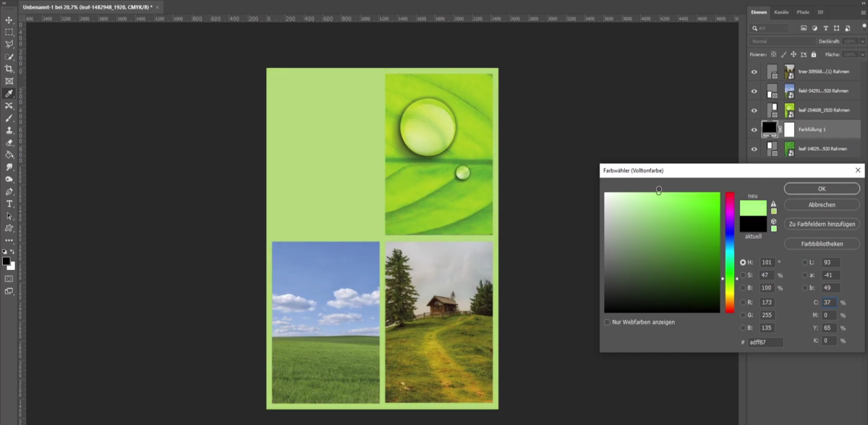Click the vertical hue spectrum slider

click(730, 252)
